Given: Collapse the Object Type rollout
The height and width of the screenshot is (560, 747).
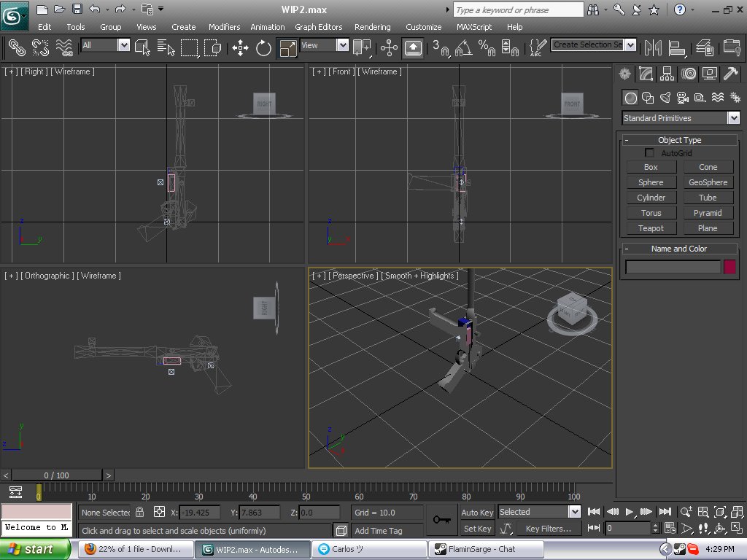Looking at the screenshot, I should click(x=627, y=140).
